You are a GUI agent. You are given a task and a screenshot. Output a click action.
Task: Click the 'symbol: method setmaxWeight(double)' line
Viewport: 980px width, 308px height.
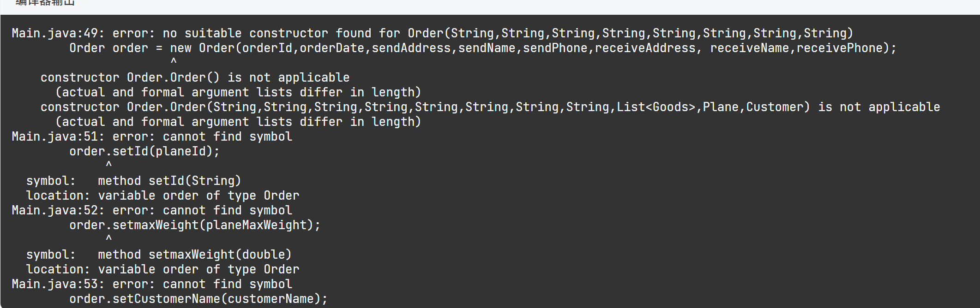click(x=159, y=255)
